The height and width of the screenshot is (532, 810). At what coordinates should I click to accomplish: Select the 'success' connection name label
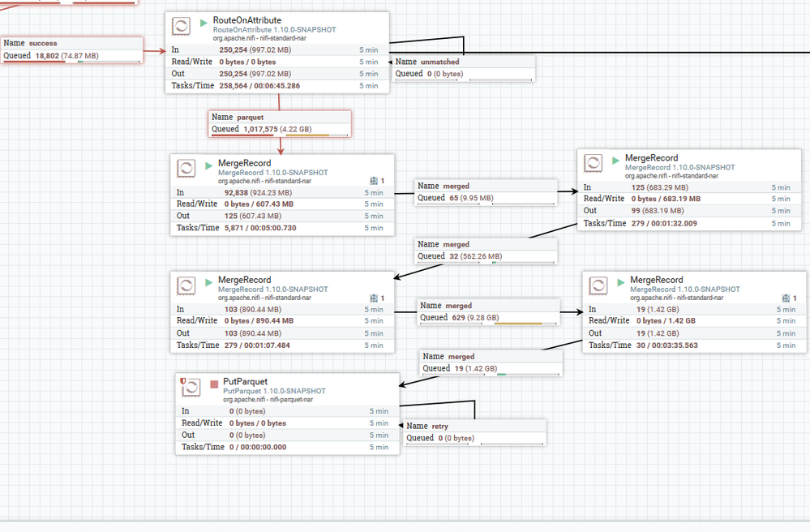click(43, 43)
